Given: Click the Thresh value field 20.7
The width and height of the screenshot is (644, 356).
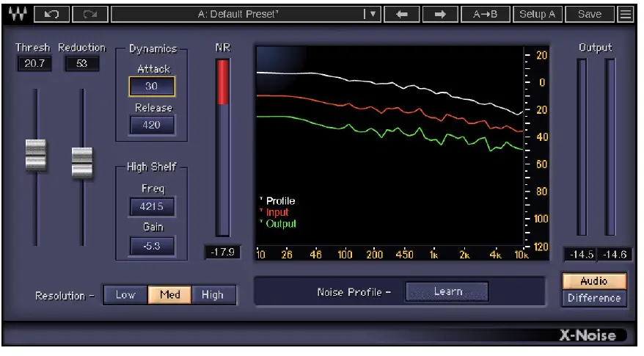Looking at the screenshot, I should click(34, 63).
